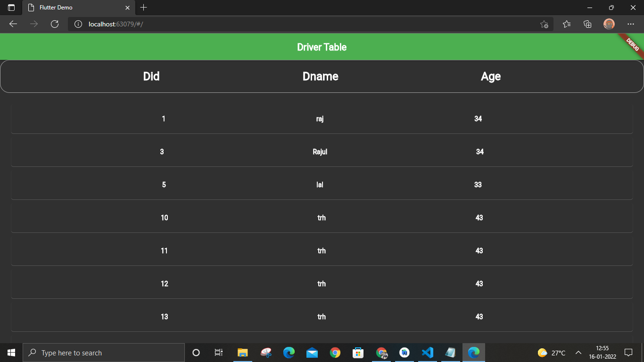
Task: Open the white-badge app left of VS Code
Action: 405,353
